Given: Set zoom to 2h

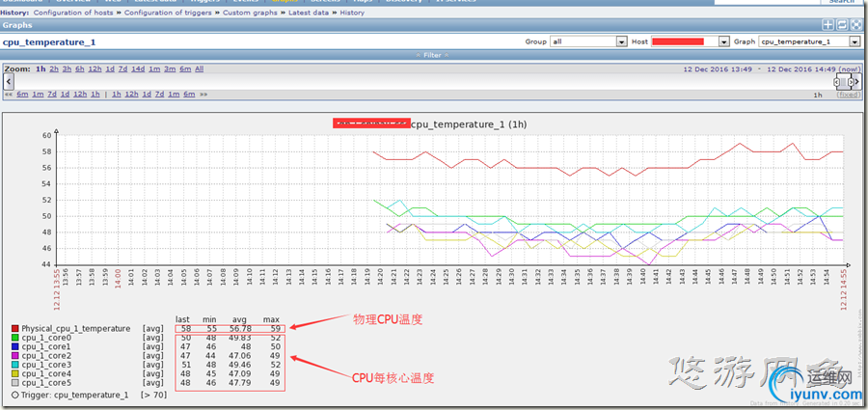Looking at the screenshot, I should pos(54,68).
